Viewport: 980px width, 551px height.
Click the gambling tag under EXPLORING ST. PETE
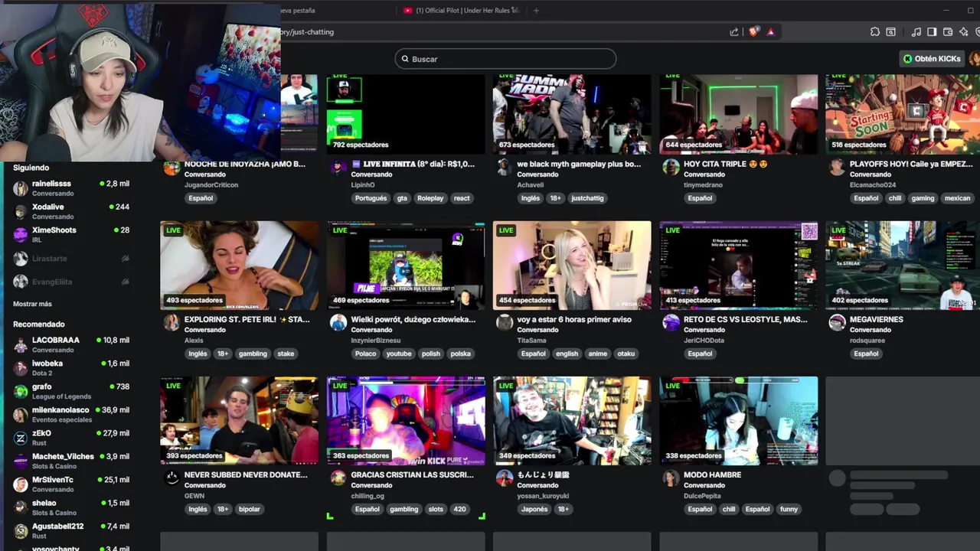(x=253, y=354)
